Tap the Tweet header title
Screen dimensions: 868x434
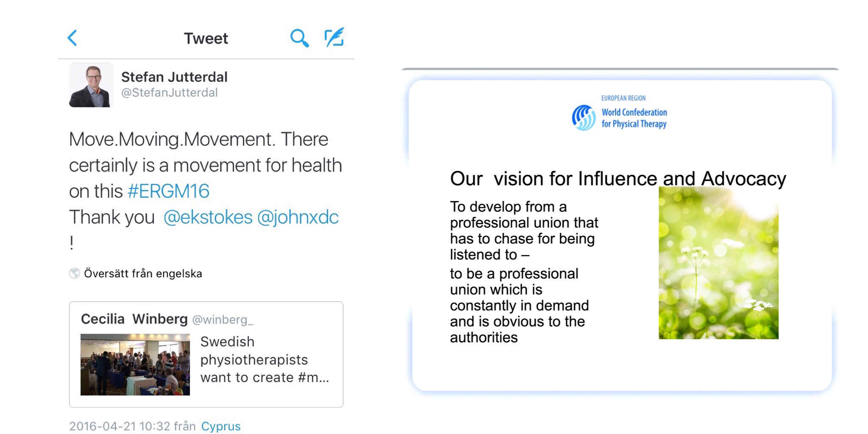coord(206,39)
